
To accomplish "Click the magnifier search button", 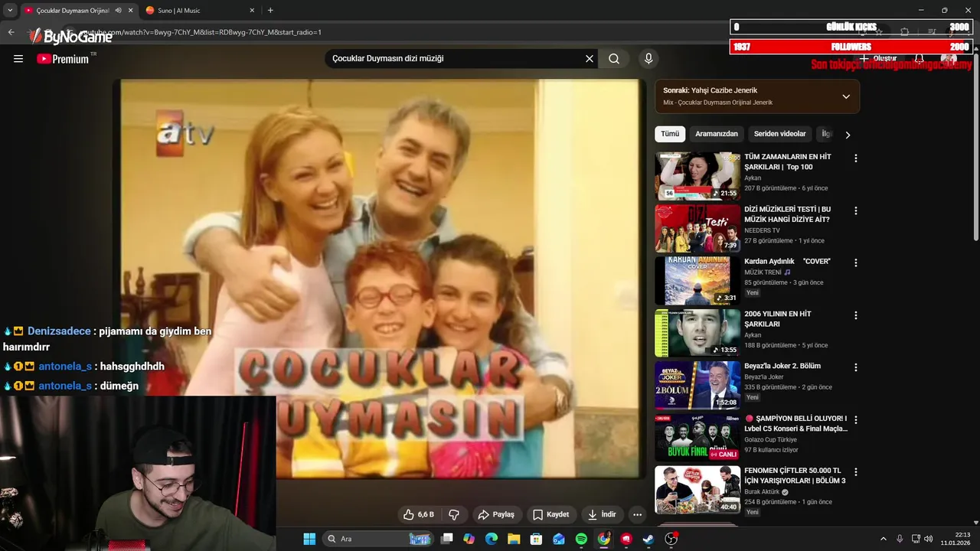I will (614, 59).
